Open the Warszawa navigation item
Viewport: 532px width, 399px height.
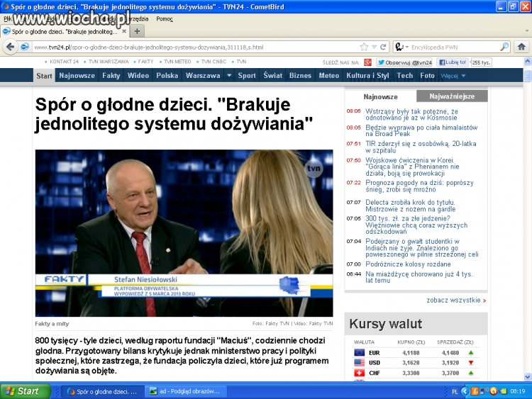pyautogui.click(x=203, y=76)
